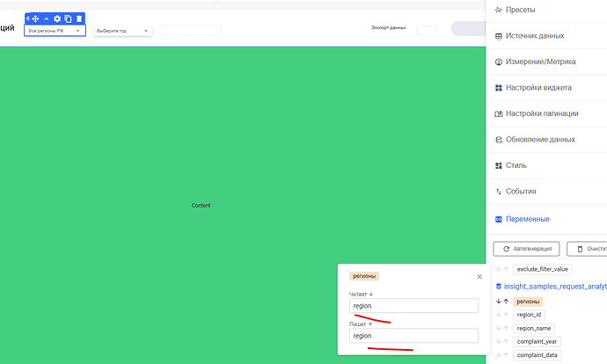Delete the widget with the trash icon
The image size is (607, 364).
coord(78,18)
